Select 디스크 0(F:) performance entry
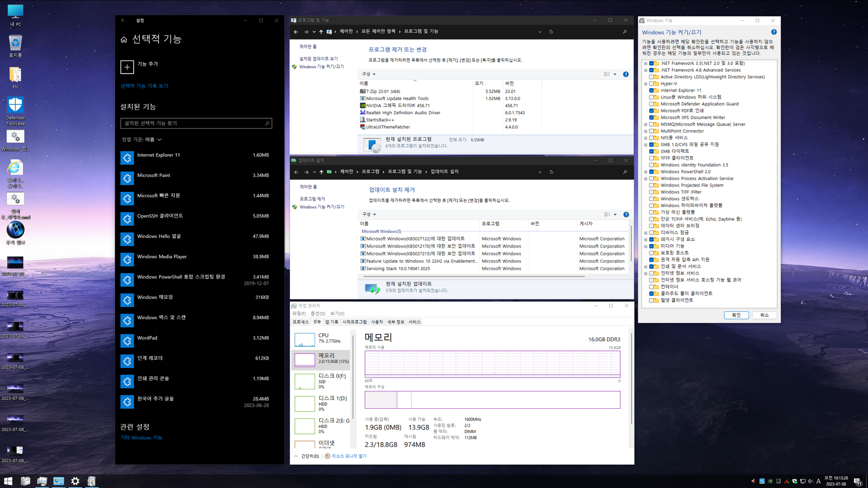The width and height of the screenshot is (868, 488). (321, 381)
